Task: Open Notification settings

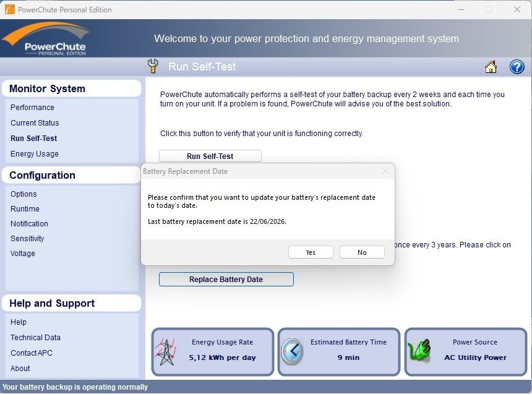Action: [29, 224]
